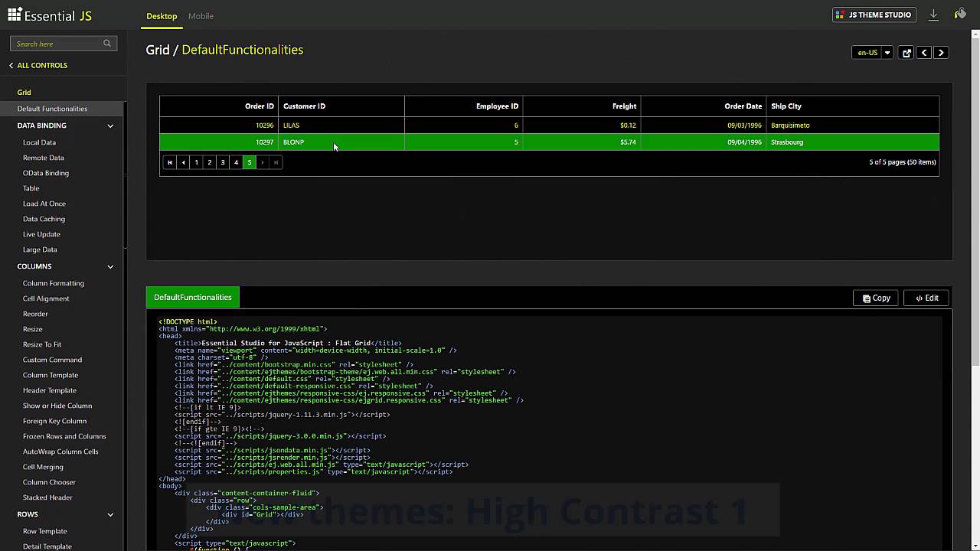This screenshot has height=551, width=980.
Task: Switch to the Desktop tab
Action: click(x=162, y=16)
